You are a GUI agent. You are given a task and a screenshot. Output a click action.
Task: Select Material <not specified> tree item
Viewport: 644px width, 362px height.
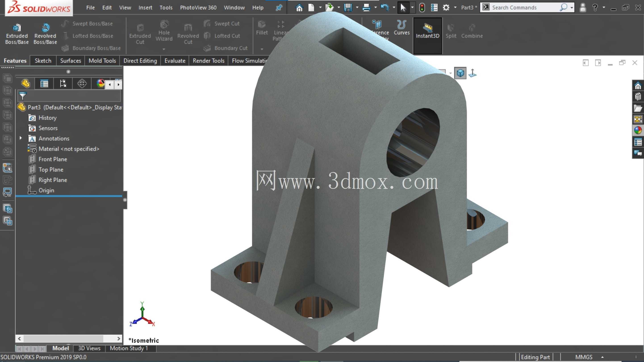pyautogui.click(x=63, y=149)
